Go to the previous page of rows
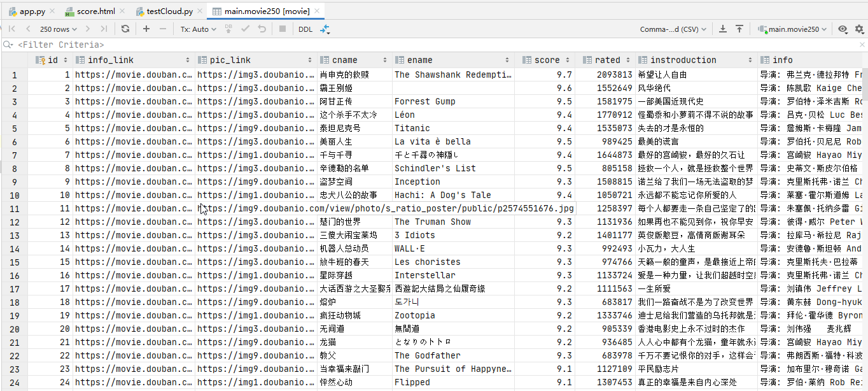The image size is (868, 391). (x=28, y=29)
